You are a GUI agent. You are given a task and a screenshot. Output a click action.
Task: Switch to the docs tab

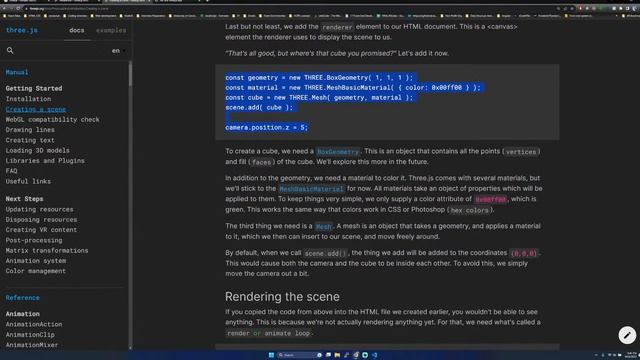click(x=76, y=30)
